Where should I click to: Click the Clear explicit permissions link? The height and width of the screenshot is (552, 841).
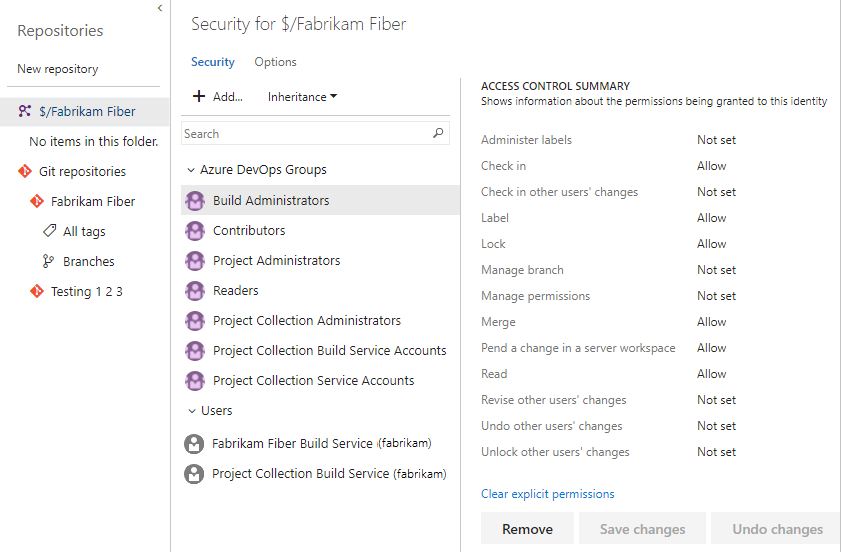[547, 494]
